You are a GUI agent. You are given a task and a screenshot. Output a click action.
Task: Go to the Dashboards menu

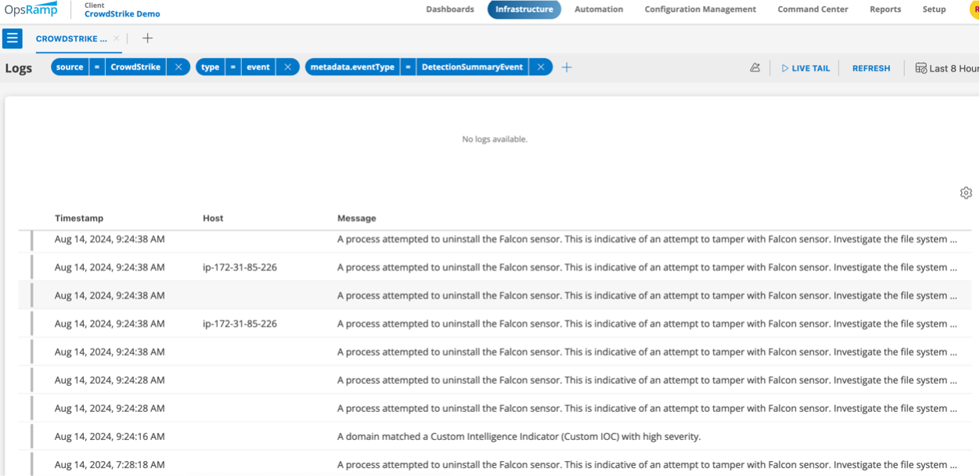pos(450,9)
